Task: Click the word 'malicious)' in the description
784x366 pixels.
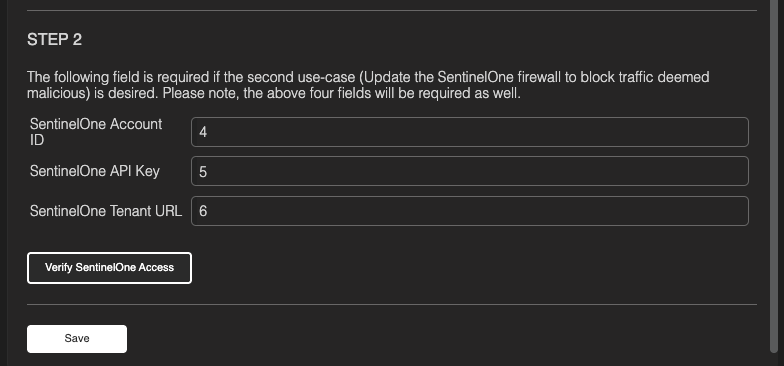Action: click(x=58, y=94)
